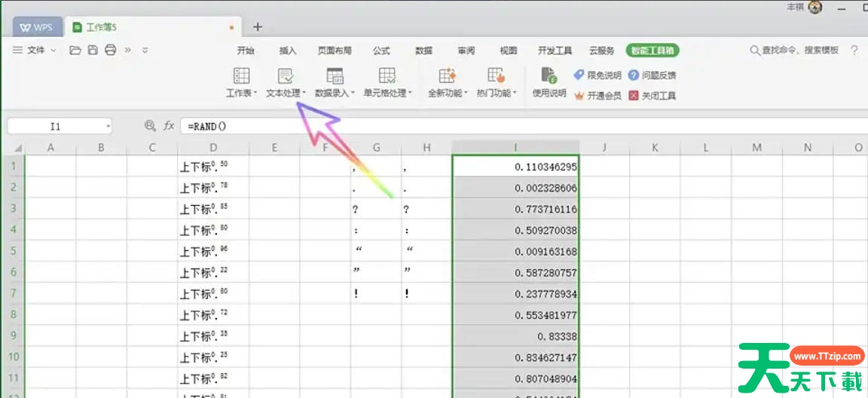Screen dimensions: 868x398
Task: Select column I header
Action: coord(515,148)
